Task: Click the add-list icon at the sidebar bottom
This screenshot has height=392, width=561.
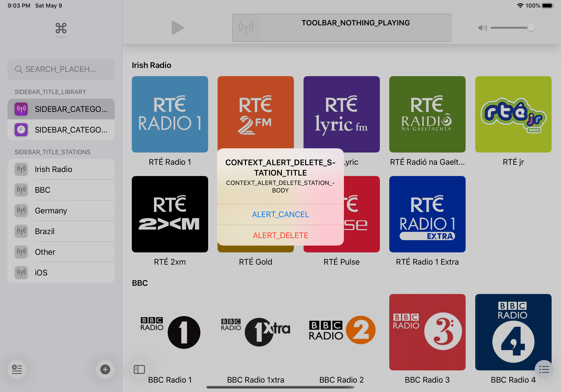Action: click(x=17, y=369)
